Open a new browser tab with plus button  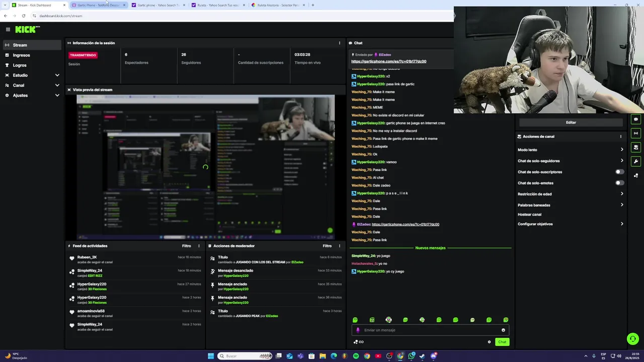point(313,5)
